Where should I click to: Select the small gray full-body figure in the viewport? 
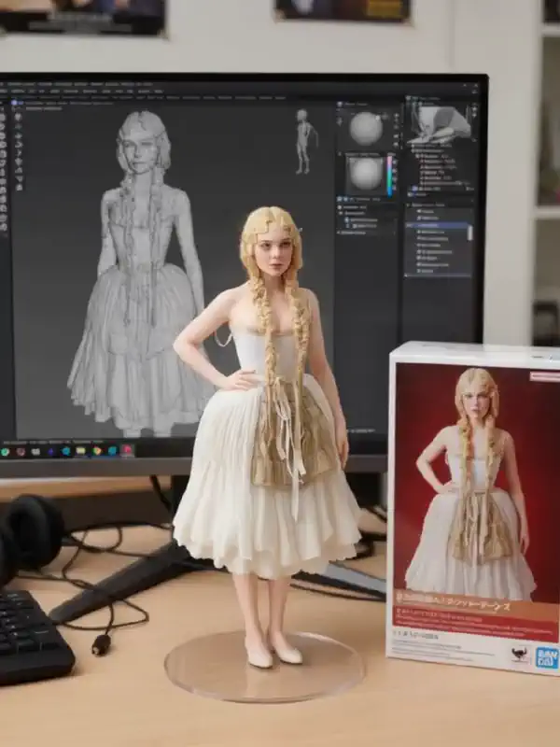304,142
